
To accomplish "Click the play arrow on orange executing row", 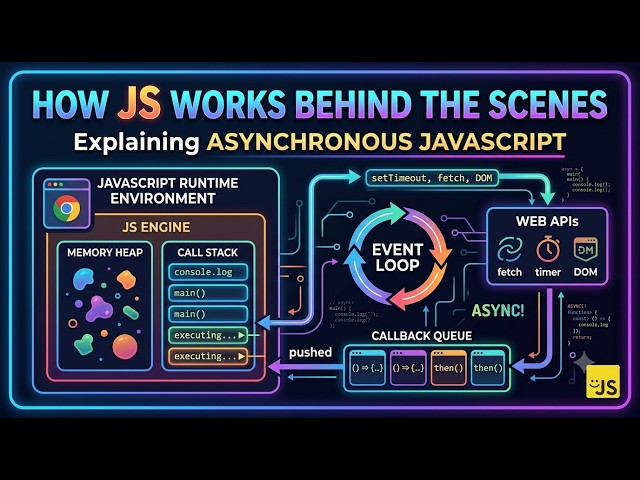I will (x=241, y=356).
